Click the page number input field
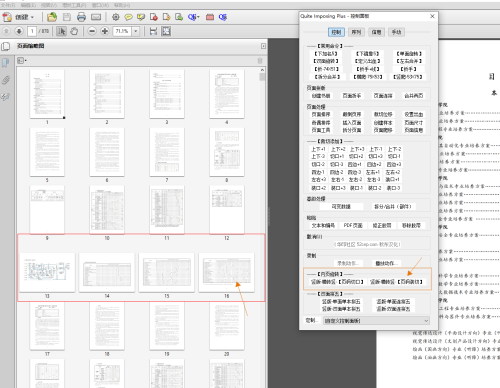Screen dimensions: 500x388 32,31
